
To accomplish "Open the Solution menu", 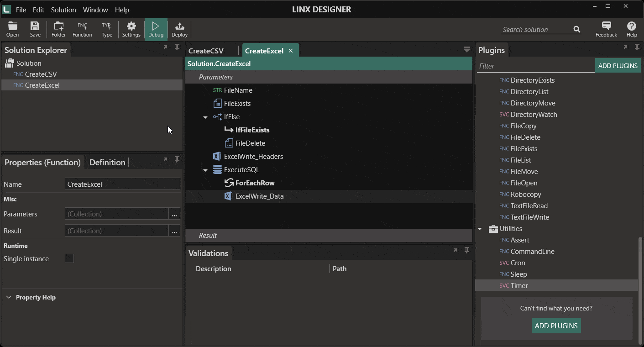I will (x=63, y=10).
